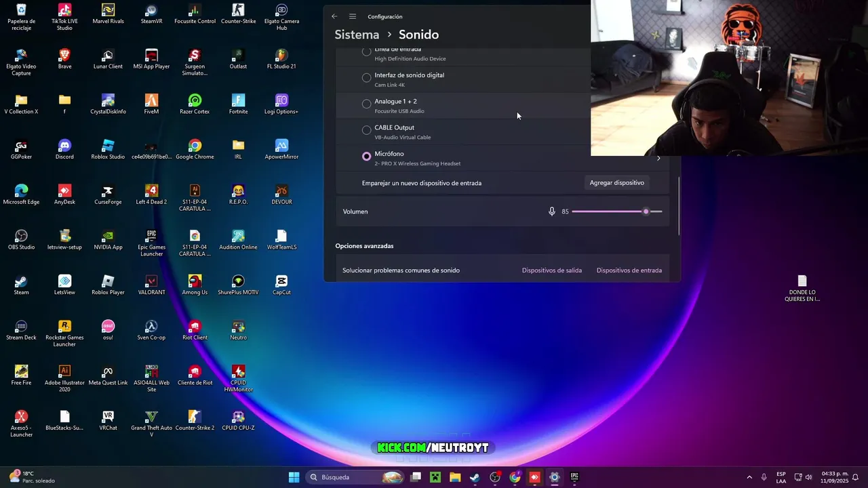Click the Búsqueda taskbar search box
The height and width of the screenshot is (488, 868).
tap(355, 477)
